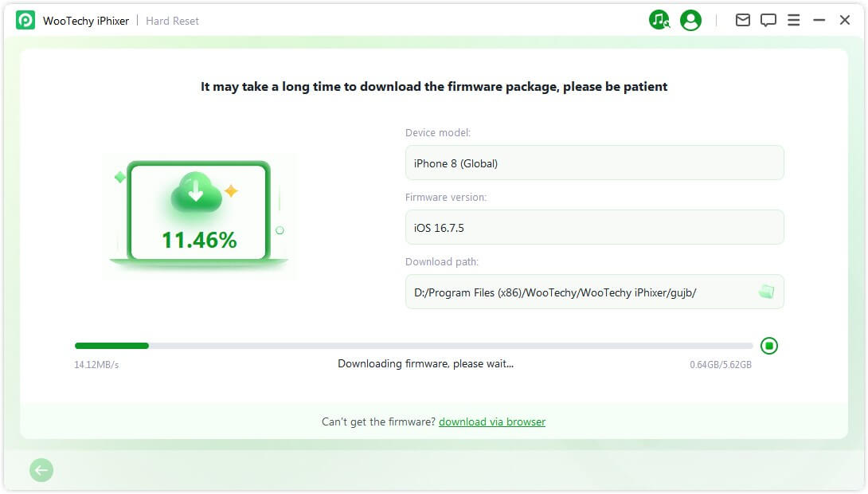Go back with the green arrow button
Viewport: 868px width, 494px height.
coord(41,471)
